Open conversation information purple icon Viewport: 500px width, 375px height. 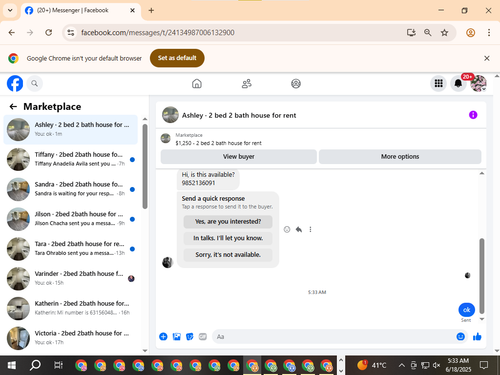click(x=473, y=115)
